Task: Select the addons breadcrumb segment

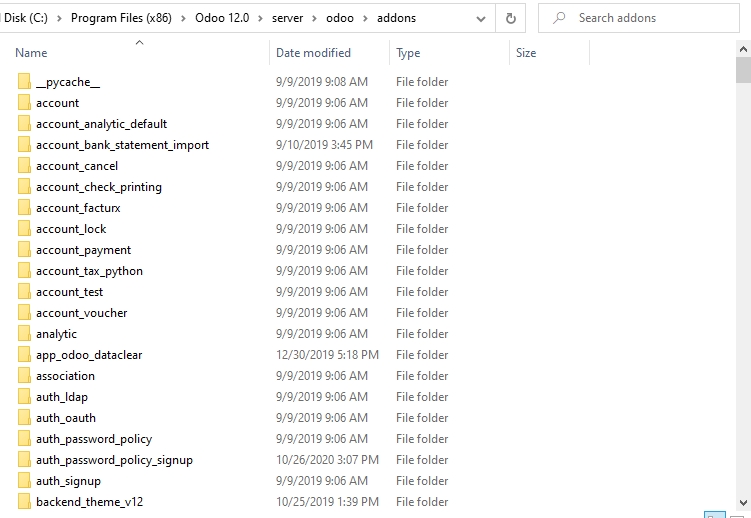Action: coord(397,18)
